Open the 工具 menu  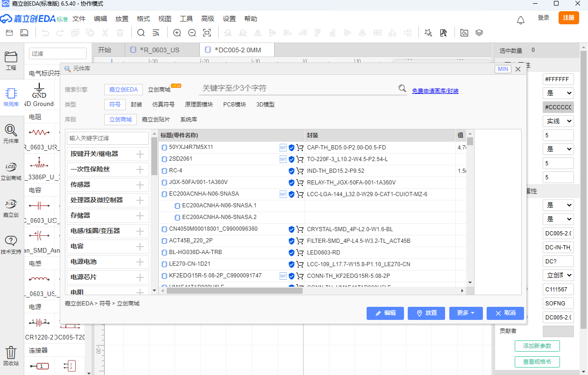pyautogui.click(x=186, y=19)
